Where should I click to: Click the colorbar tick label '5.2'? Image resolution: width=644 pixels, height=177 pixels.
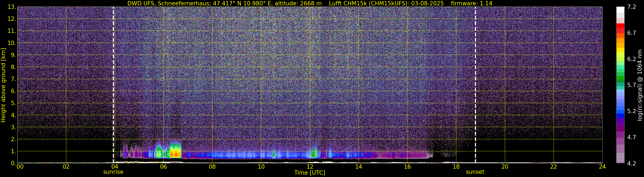pyautogui.click(x=632, y=111)
